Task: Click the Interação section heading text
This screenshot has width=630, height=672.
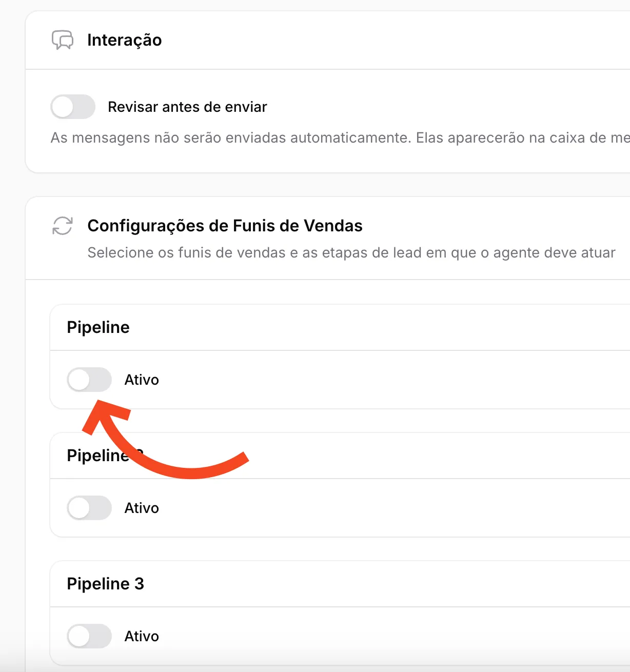Action: [x=124, y=40]
